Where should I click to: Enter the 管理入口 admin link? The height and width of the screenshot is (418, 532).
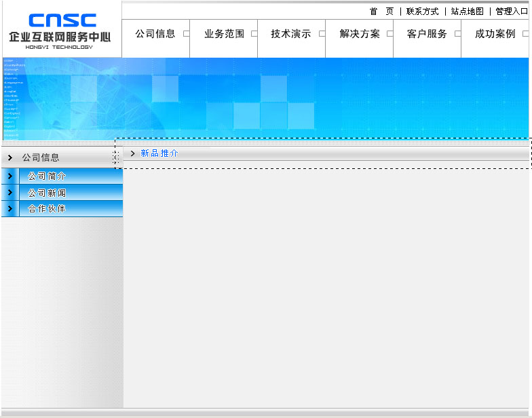click(511, 12)
